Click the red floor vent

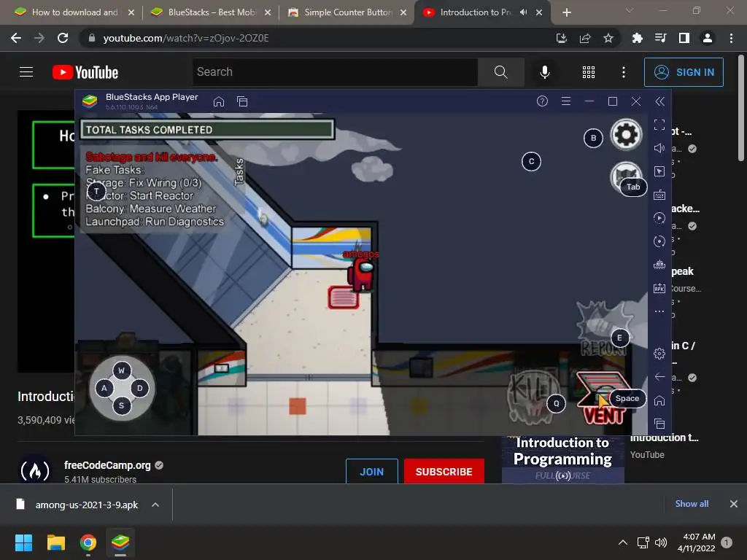pos(343,297)
